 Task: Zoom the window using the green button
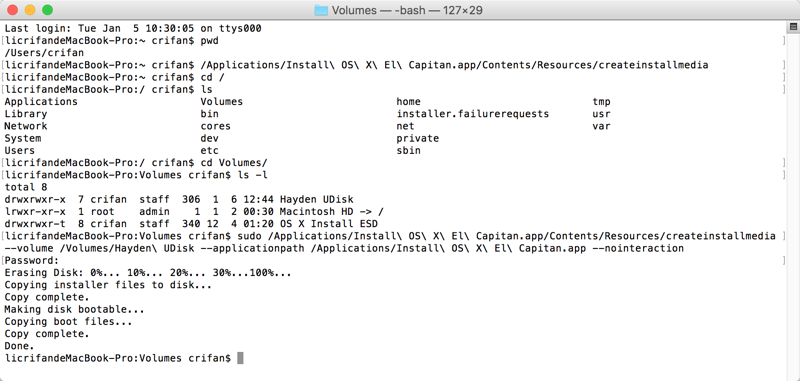(47, 10)
